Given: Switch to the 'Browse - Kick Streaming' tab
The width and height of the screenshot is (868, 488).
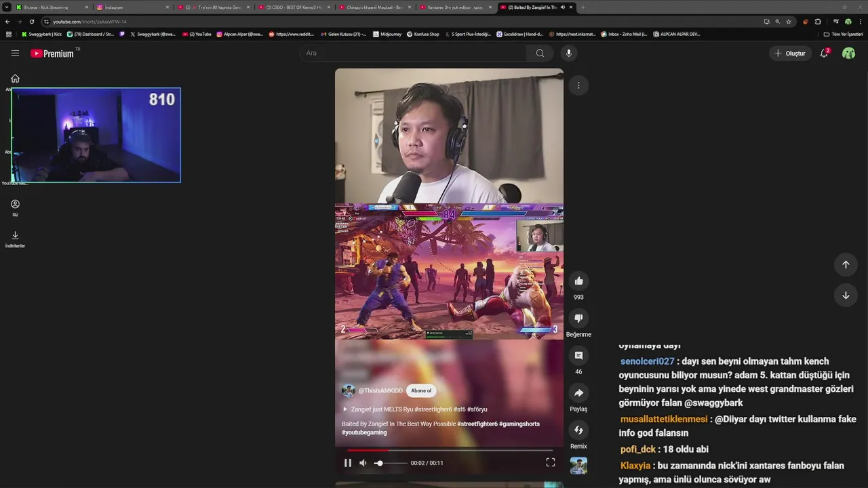Looking at the screenshot, I should pos(53,7).
